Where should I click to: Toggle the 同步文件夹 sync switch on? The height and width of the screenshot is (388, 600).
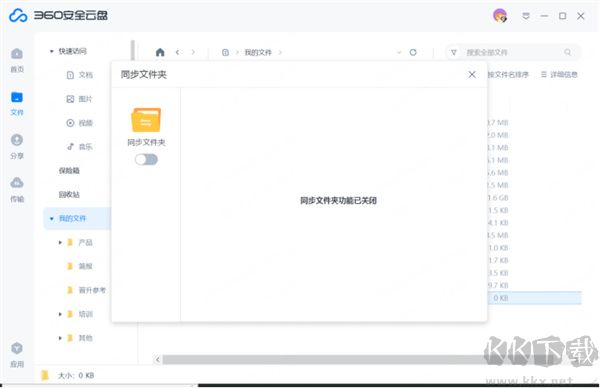click(146, 160)
